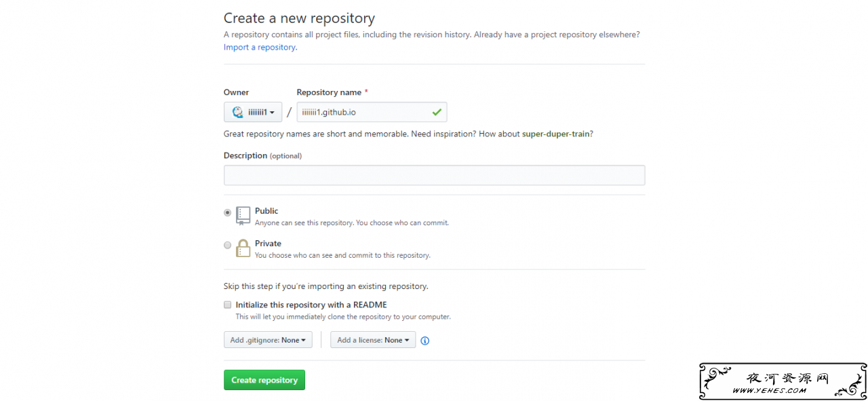Enable Initialize this repository with a README
This screenshot has width=868, height=401.
(x=228, y=305)
